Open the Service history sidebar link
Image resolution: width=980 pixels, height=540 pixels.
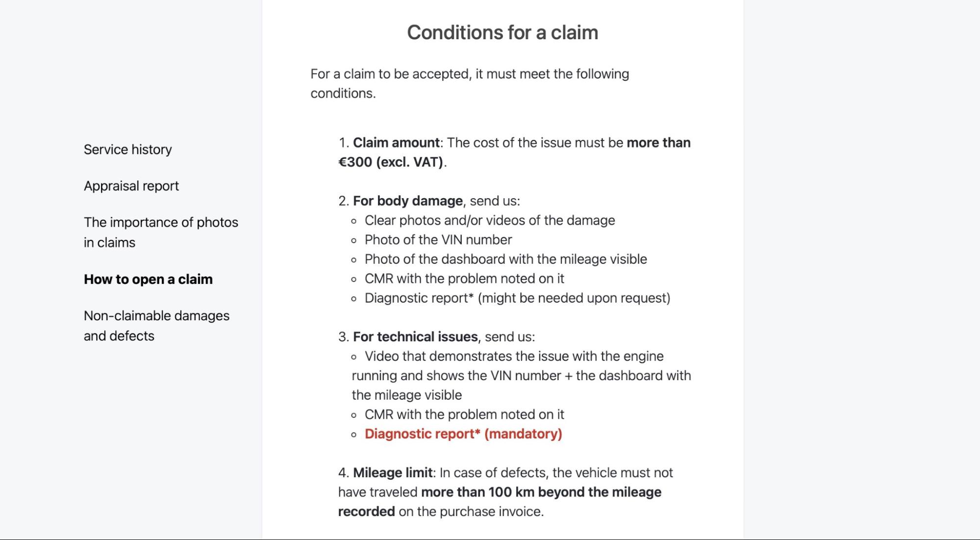[127, 150]
